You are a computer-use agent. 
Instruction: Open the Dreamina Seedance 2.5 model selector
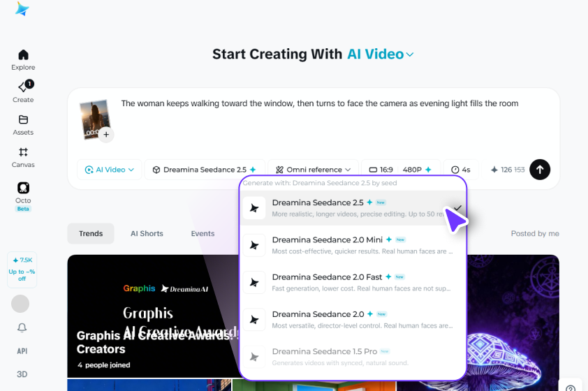[x=205, y=170]
